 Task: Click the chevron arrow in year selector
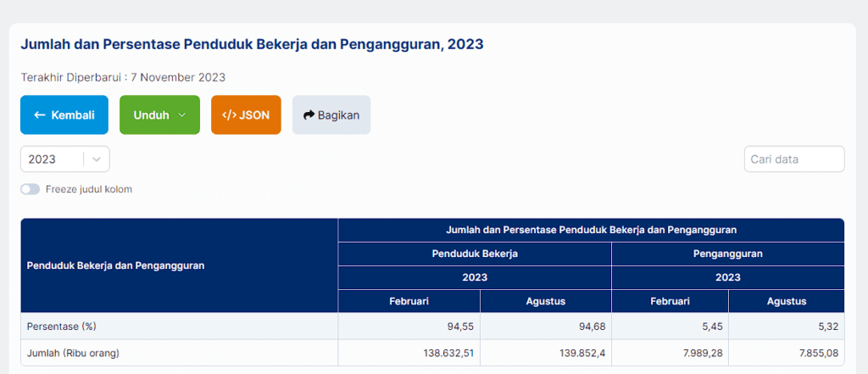(x=97, y=159)
